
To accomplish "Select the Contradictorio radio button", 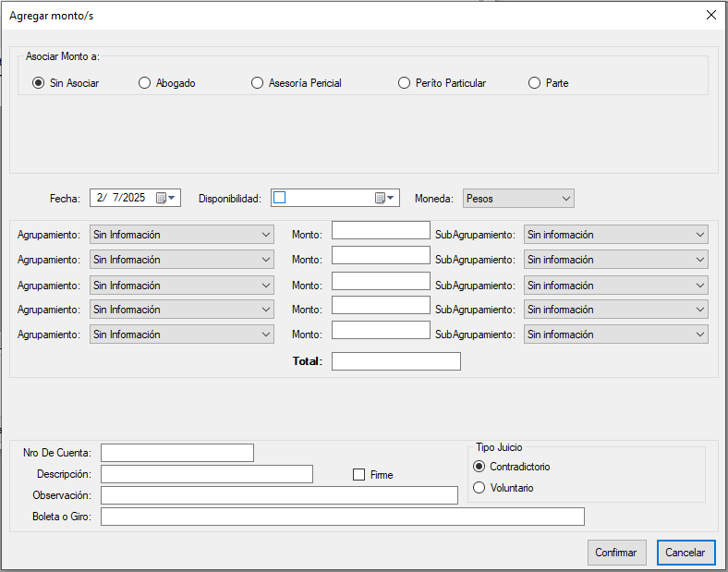I will tap(479, 467).
